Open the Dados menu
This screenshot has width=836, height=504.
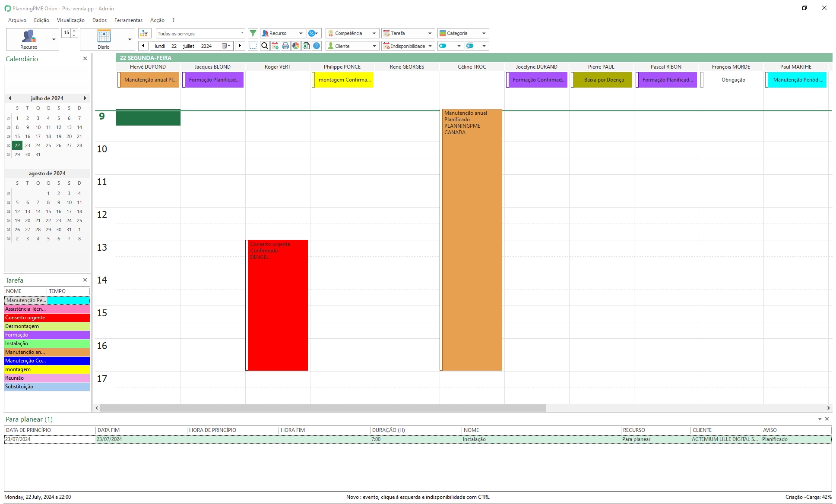point(99,20)
